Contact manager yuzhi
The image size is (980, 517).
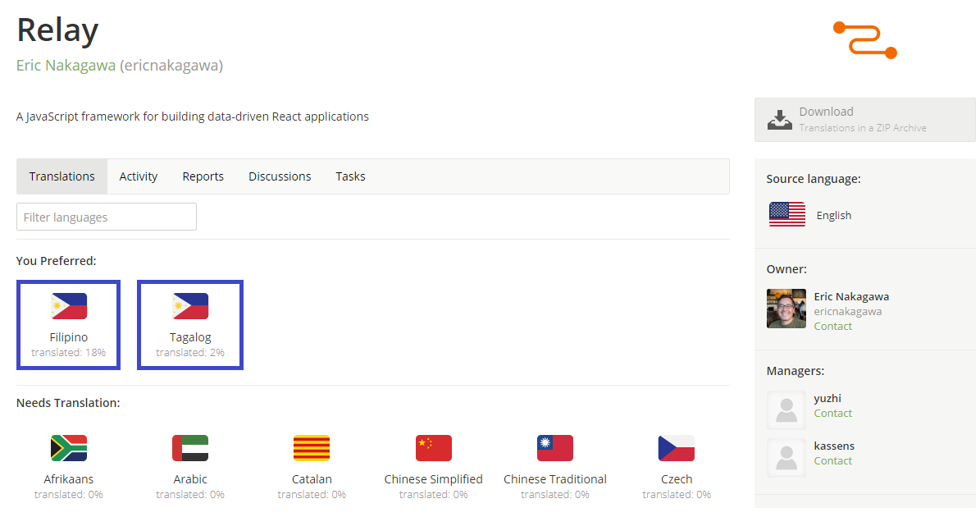point(832,414)
